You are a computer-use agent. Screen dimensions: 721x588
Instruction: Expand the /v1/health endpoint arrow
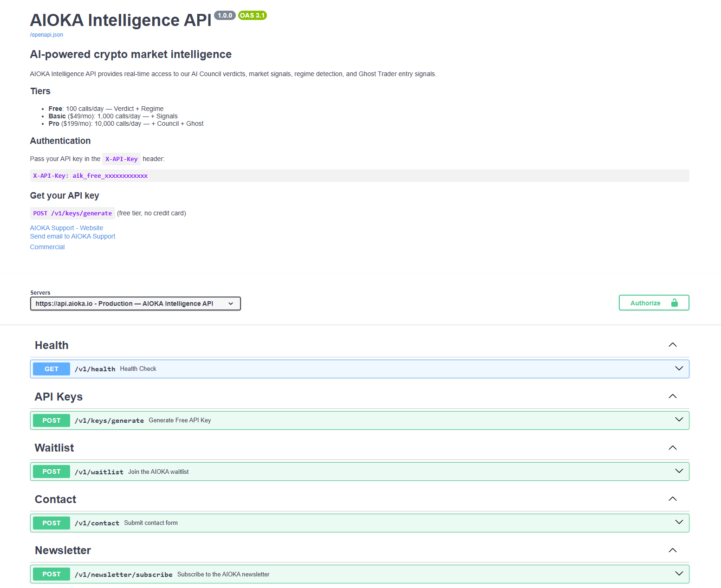[679, 368]
